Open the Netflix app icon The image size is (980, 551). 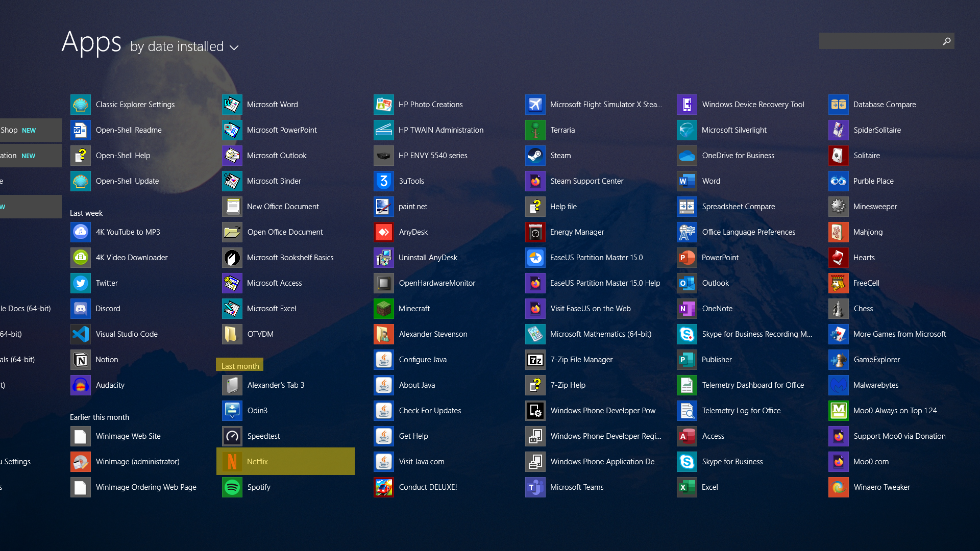pos(232,462)
